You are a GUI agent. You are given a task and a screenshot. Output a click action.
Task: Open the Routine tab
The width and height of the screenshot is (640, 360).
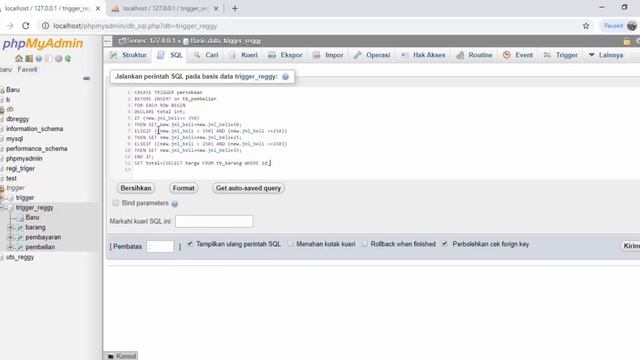(475, 55)
